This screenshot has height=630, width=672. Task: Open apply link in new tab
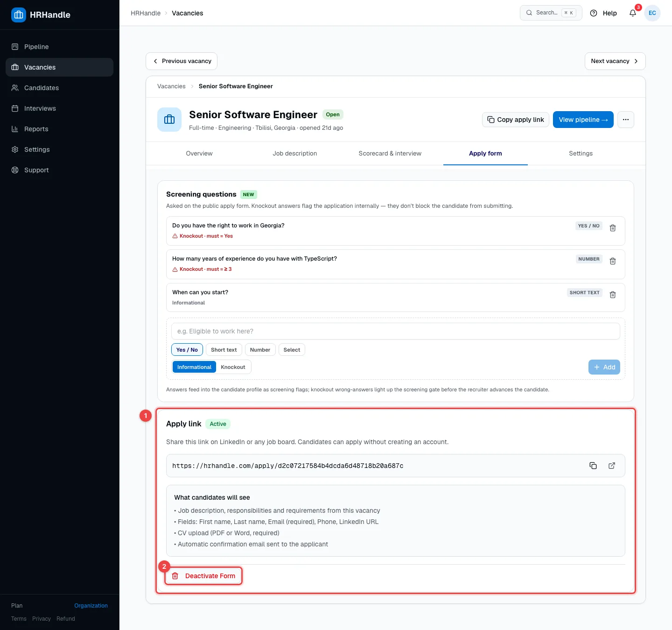point(612,466)
